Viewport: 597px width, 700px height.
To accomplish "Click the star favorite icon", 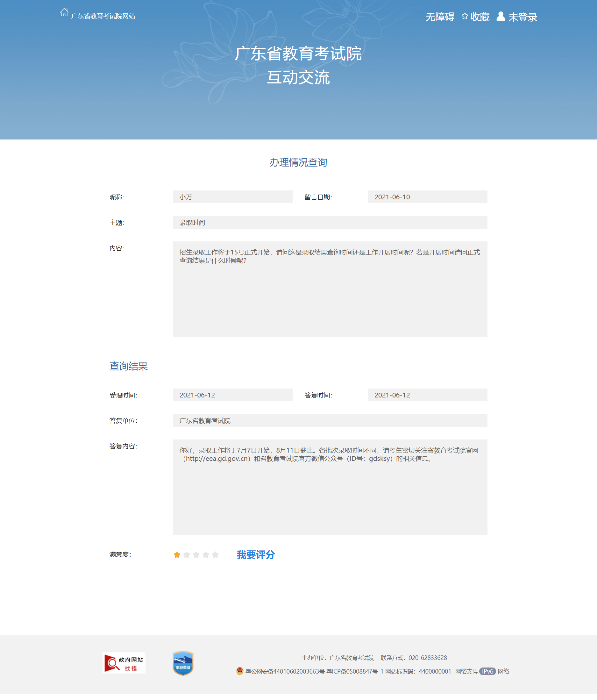I will pyautogui.click(x=465, y=16).
